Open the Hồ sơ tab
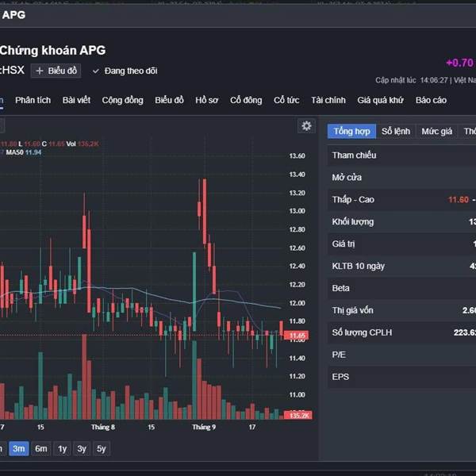The height and width of the screenshot is (476, 476). [207, 100]
